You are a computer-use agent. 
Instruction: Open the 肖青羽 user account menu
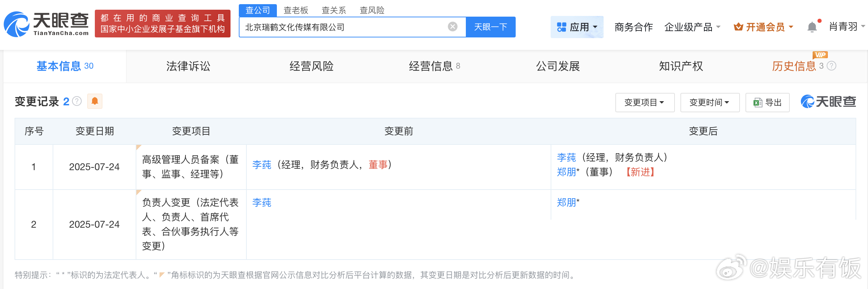tap(847, 26)
